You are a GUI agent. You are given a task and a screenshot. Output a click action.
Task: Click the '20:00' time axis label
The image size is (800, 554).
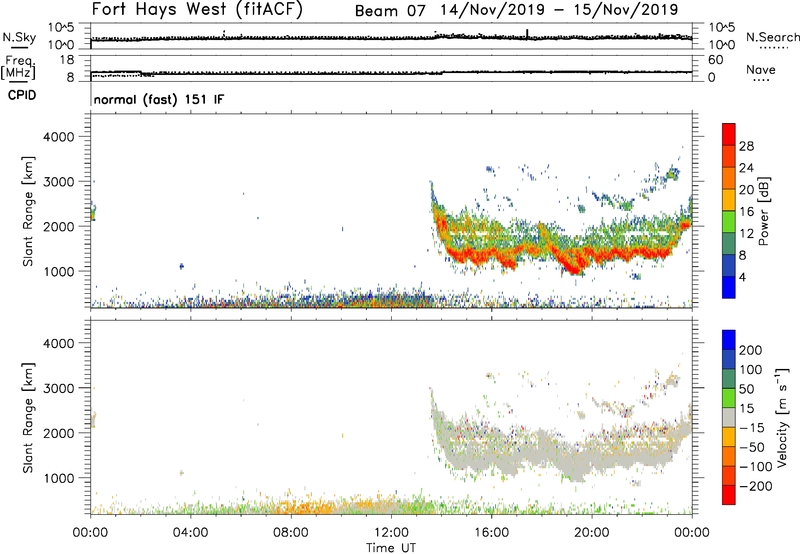(x=592, y=533)
